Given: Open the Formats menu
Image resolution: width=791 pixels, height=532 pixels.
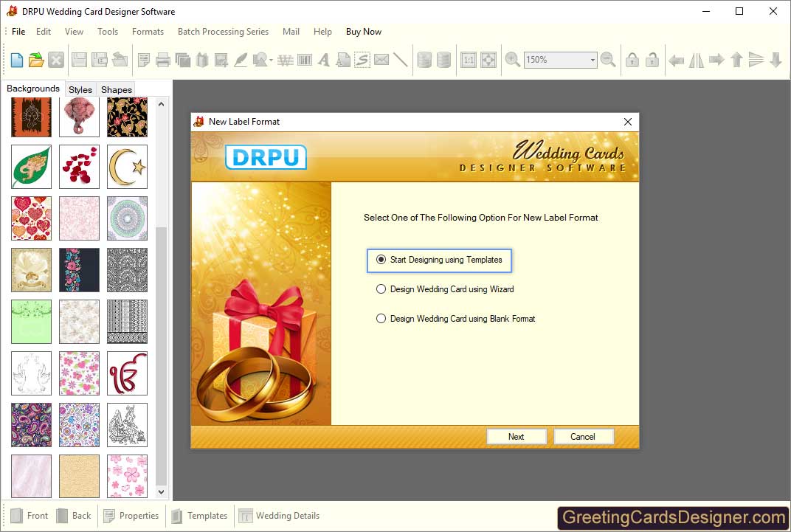Looking at the screenshot, I should click(148, 31).
